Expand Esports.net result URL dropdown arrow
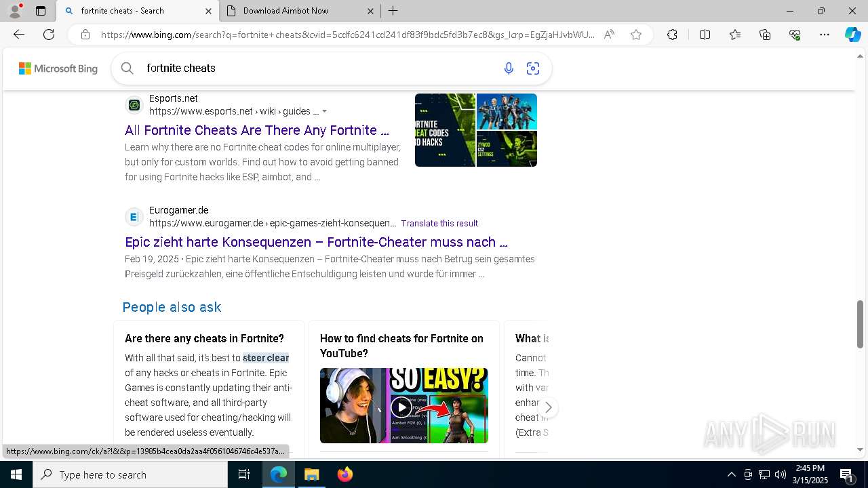 coord(324,111)
